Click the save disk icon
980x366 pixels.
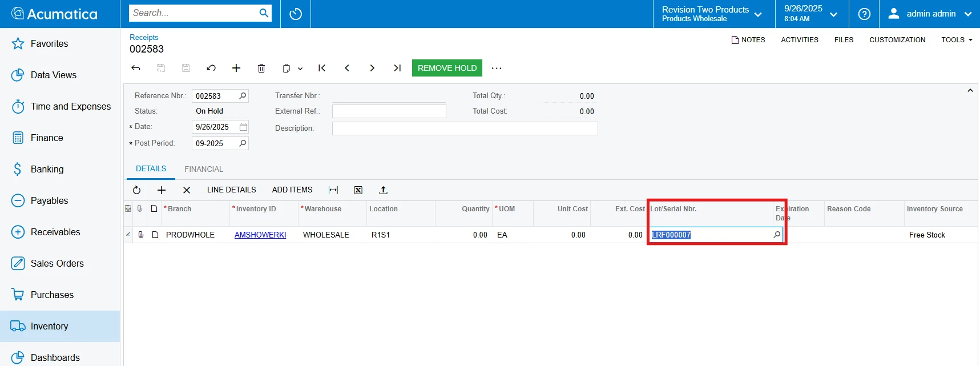[186, 68]
